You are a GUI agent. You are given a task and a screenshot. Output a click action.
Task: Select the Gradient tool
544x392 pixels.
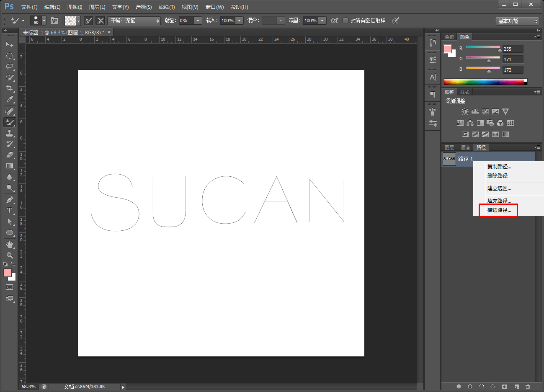coord(10,166)
